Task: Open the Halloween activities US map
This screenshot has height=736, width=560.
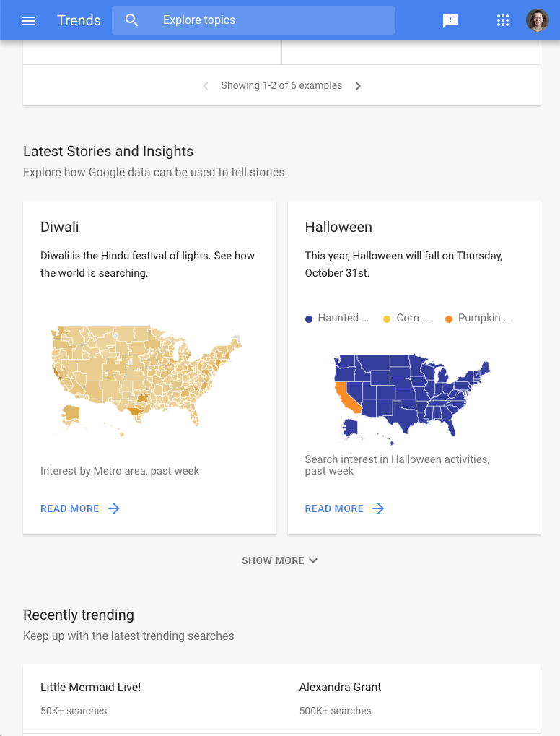Action: click(412, 399)
